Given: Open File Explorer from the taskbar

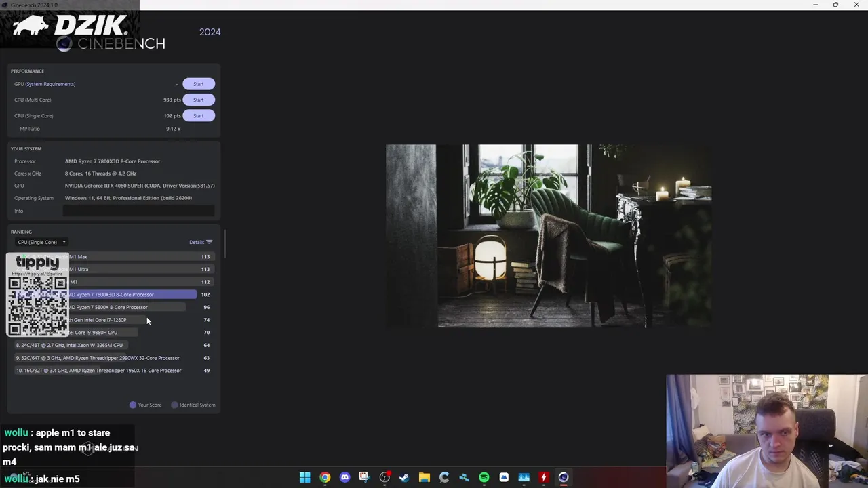Looking at the screenshot, I should 424,477.
